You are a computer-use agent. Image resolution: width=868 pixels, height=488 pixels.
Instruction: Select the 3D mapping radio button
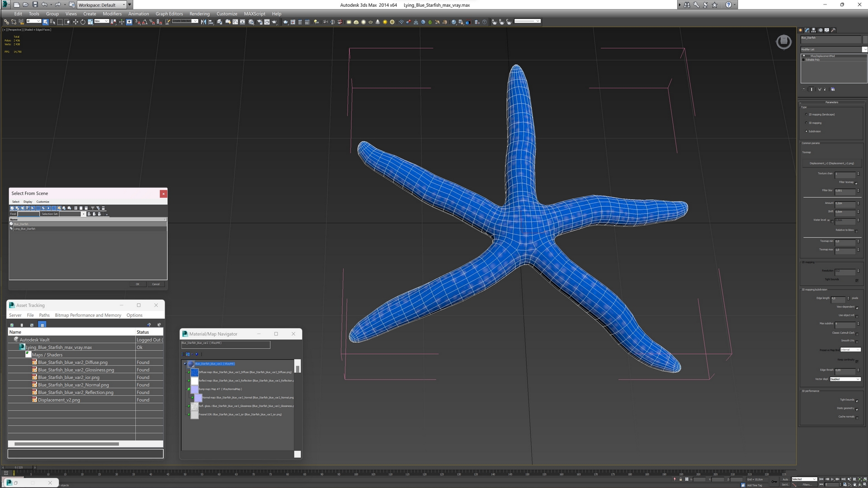coord(806,123)
